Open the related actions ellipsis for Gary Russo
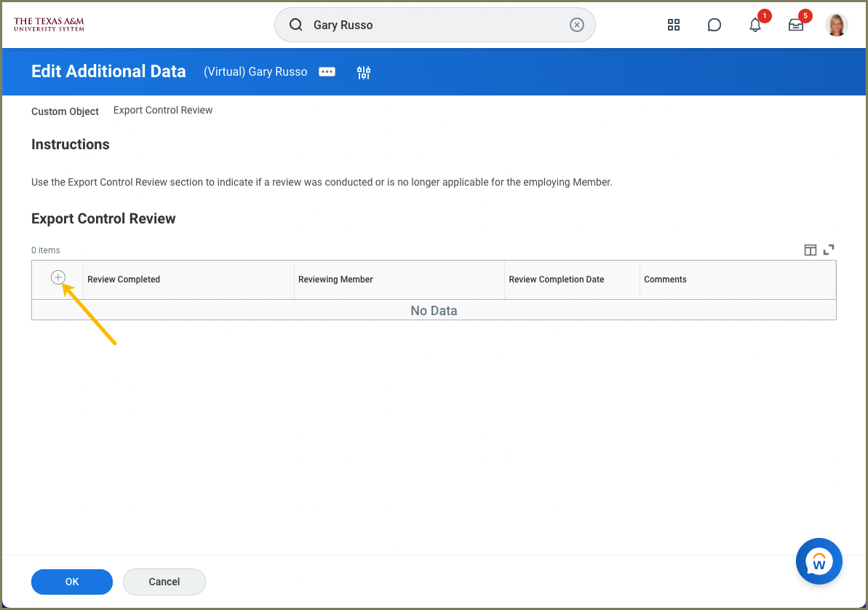The image size is (868, 610). (x=327, y=72)
